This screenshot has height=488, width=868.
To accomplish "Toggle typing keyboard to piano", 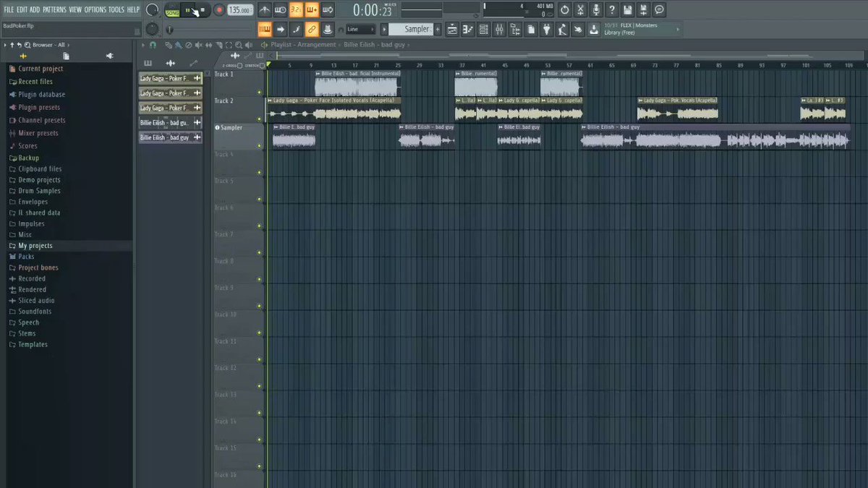I will [x=264, y=30].
